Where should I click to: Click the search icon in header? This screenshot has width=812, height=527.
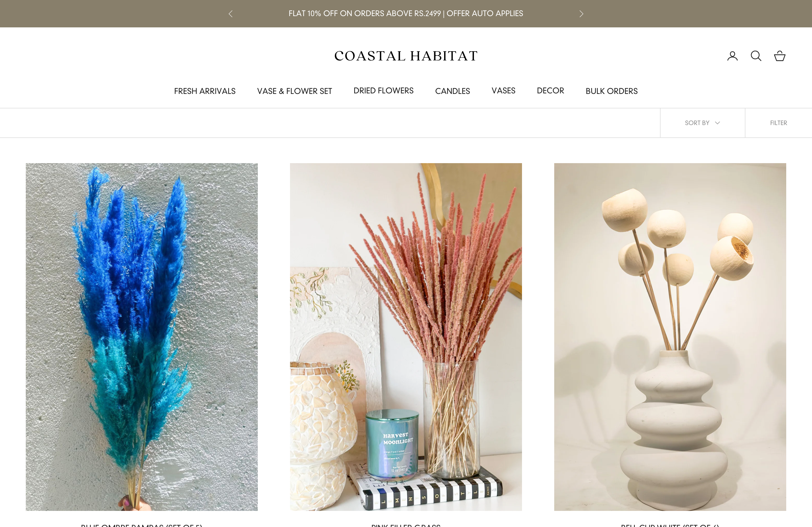756,56
